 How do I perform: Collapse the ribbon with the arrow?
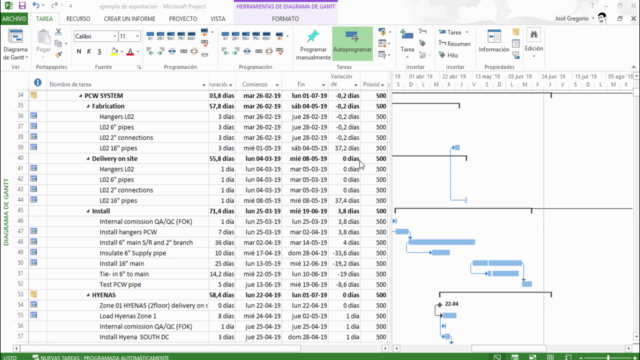633,67
